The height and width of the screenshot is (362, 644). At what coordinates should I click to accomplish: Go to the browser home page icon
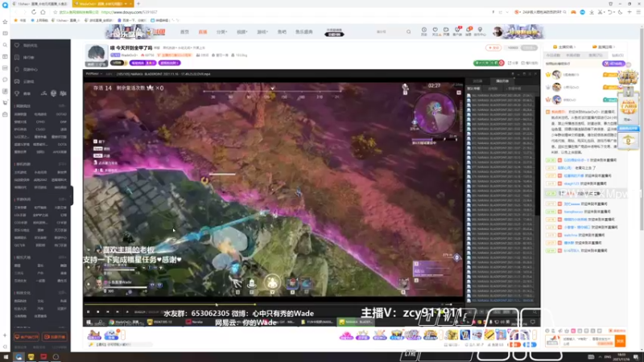pos(43,12)
